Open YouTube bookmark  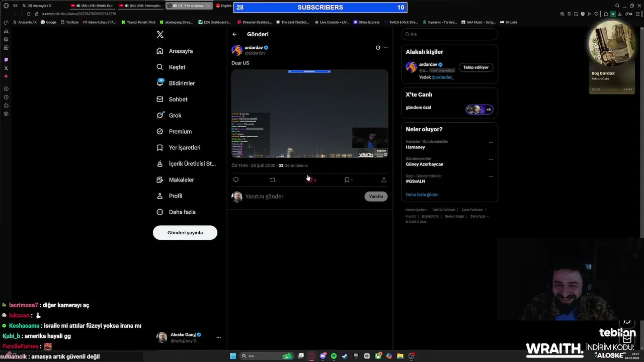point(69,22)
